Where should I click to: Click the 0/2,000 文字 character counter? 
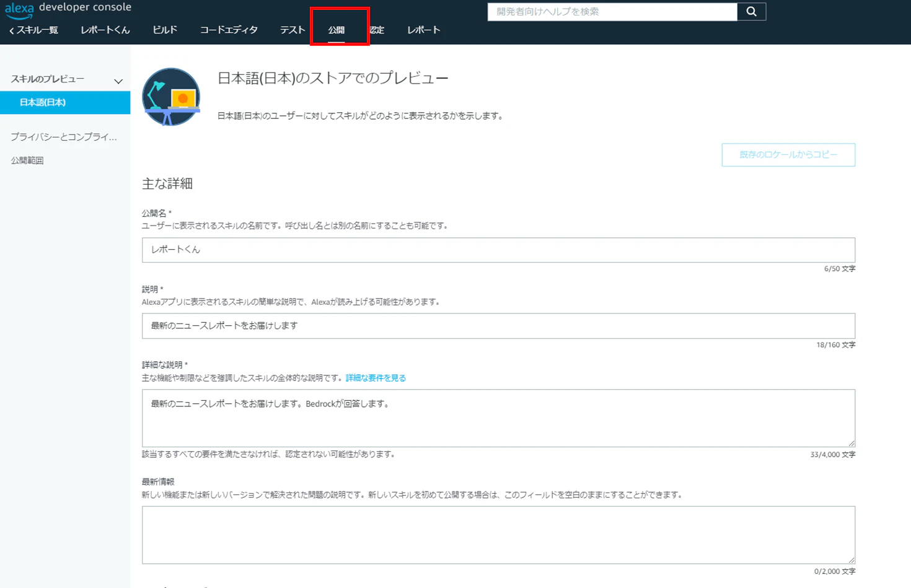coord(835,572)
